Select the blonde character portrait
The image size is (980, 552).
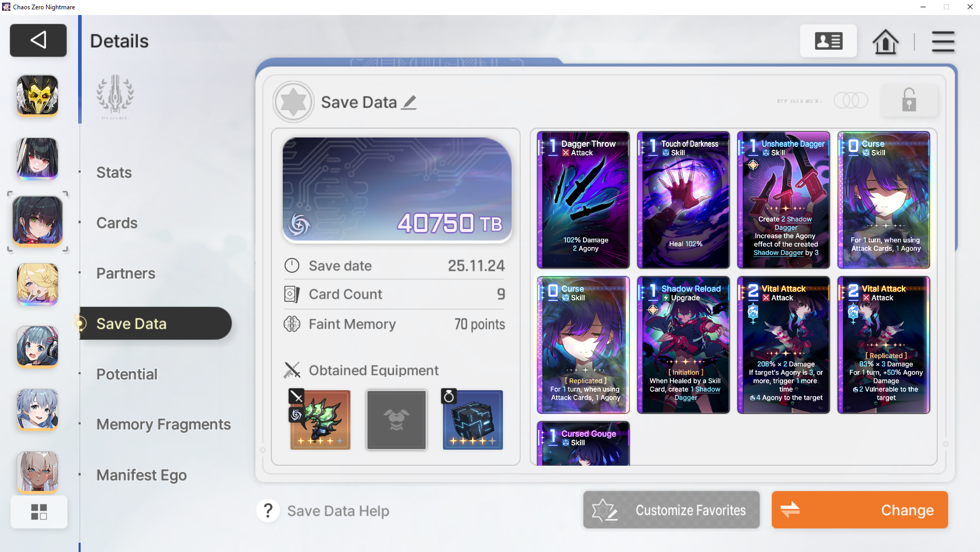(x=37, y=284)
